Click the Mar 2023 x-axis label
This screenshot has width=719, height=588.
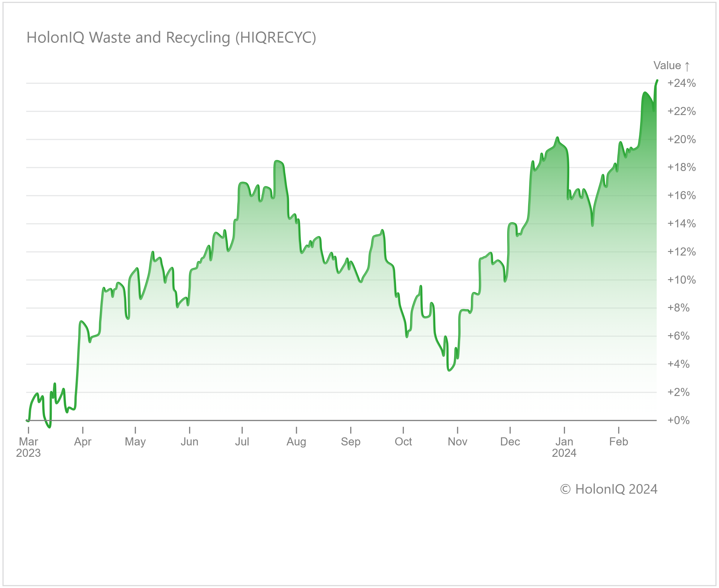28,447
